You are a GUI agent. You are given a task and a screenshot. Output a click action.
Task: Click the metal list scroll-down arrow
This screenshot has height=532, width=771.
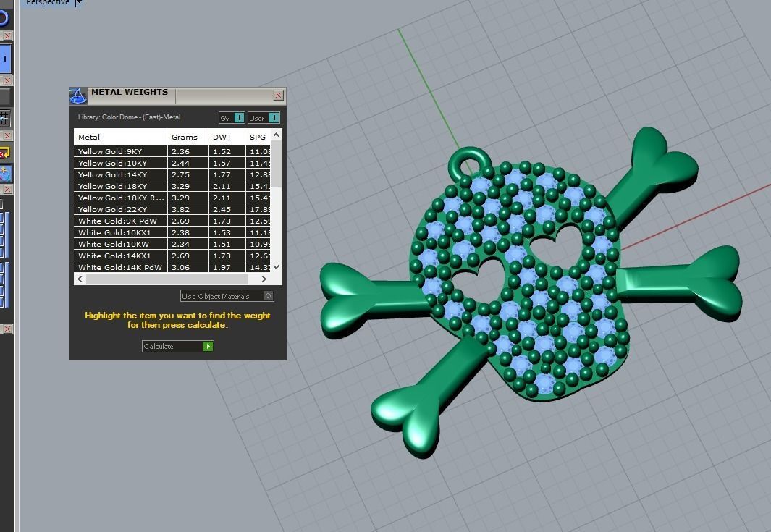pyautogui.click(x=277, y=267)
